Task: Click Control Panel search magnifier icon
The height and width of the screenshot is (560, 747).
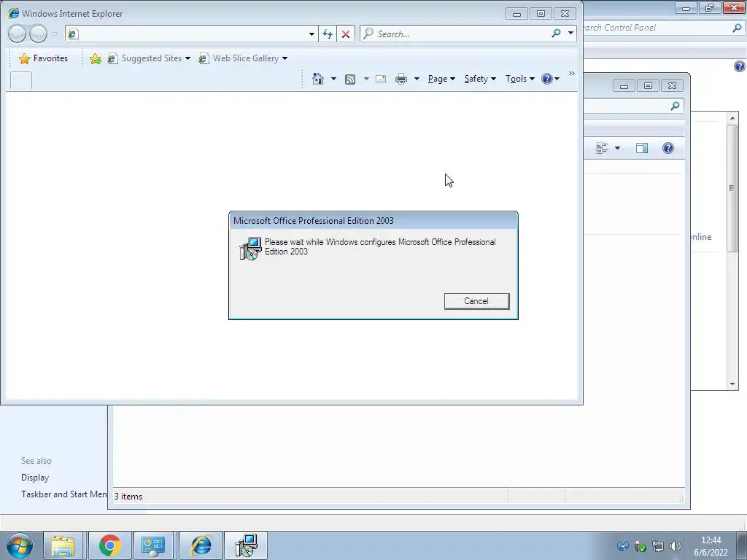Action: click(x=737, y=28)
